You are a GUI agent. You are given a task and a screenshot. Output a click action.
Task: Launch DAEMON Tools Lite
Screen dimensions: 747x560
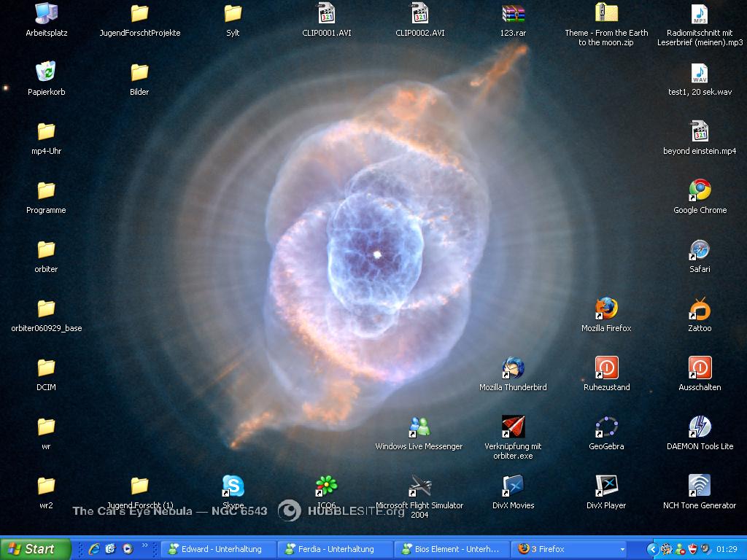click(x=700, y=427)
